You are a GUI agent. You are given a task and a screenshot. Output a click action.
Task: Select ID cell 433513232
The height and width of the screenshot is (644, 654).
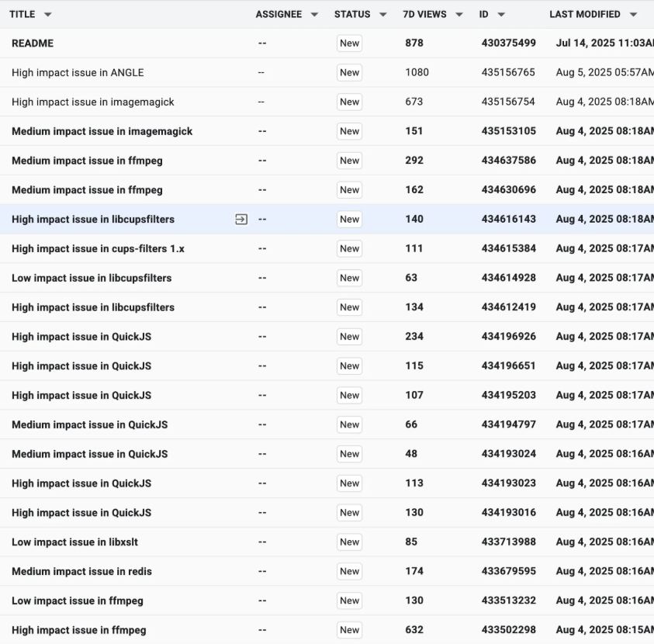pos(508,601)
